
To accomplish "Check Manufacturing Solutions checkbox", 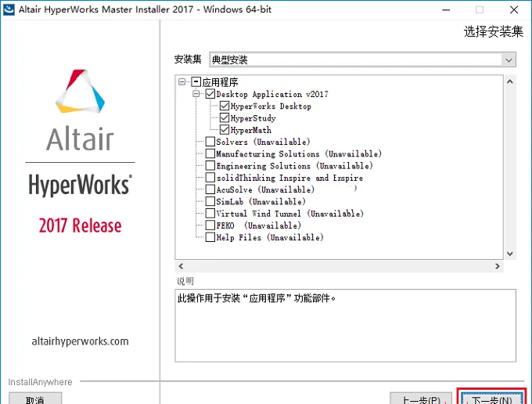I will pyautogui.click(x=210, y=153).
